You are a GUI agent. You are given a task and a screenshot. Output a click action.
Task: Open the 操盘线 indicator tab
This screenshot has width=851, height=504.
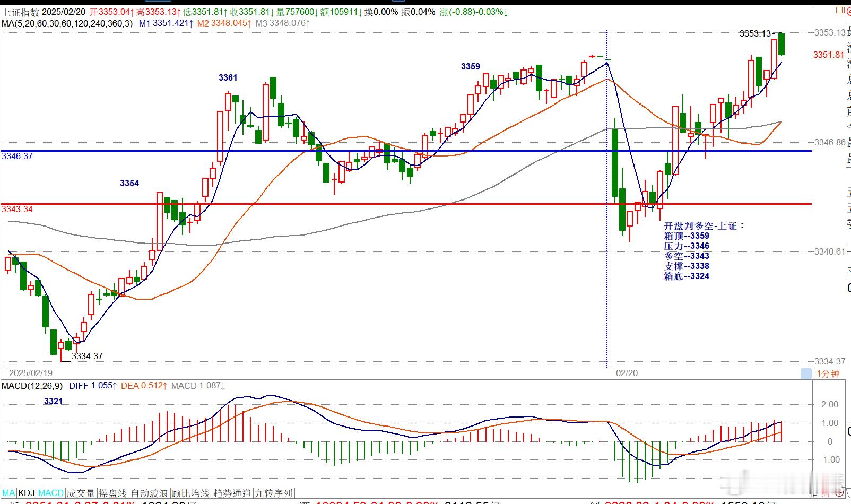113,493
